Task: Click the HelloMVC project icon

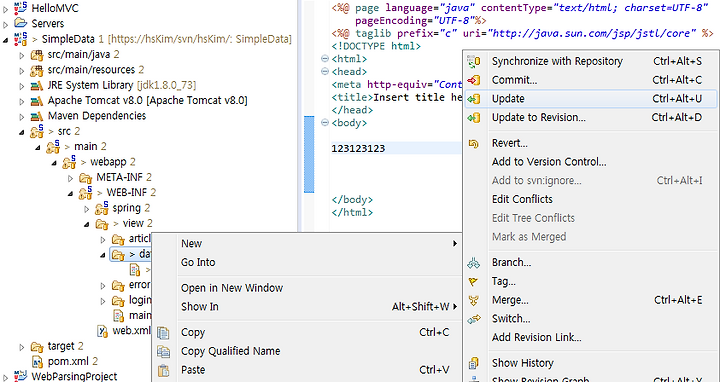Action: (21, 7)
